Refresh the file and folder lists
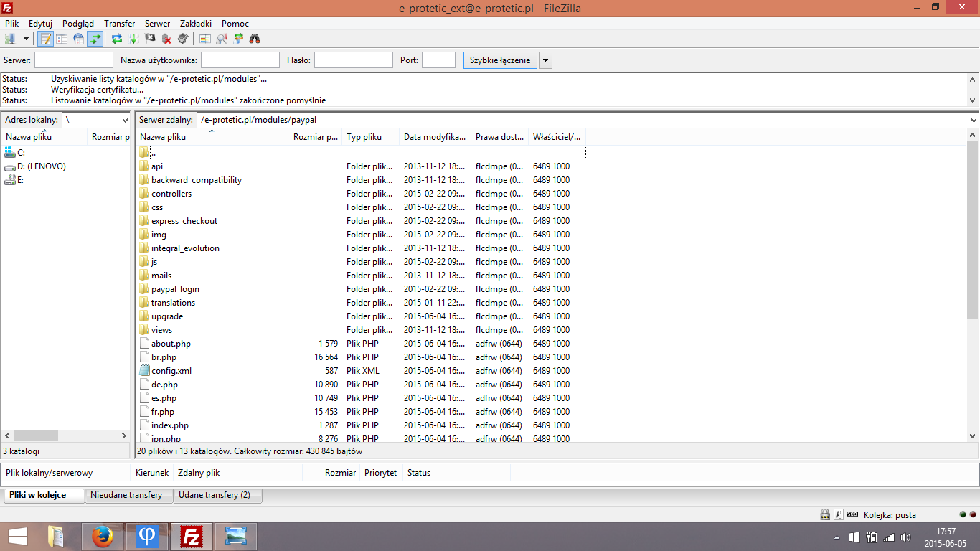Image resolution: width=980 pixels, height=551 pixels. coord(117,39)
